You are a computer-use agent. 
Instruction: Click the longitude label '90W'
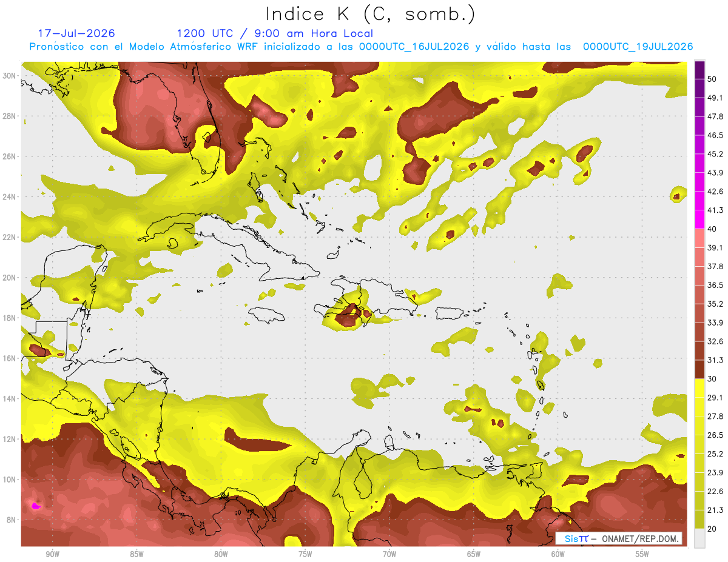pos(52,554)
